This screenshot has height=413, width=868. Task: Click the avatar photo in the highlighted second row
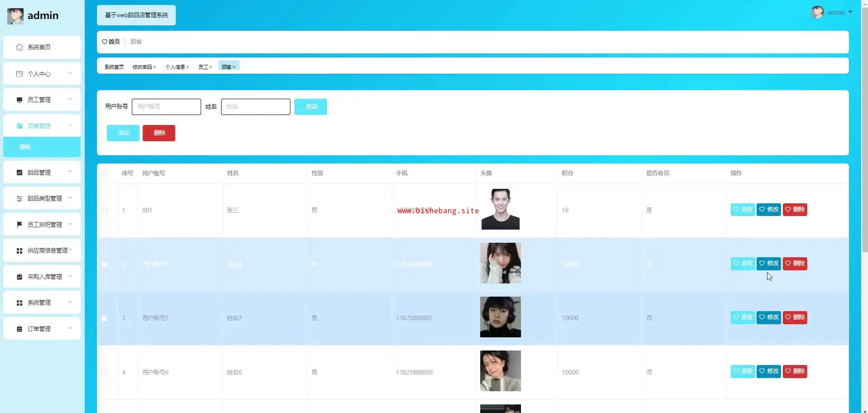click(x=501, y=263)
